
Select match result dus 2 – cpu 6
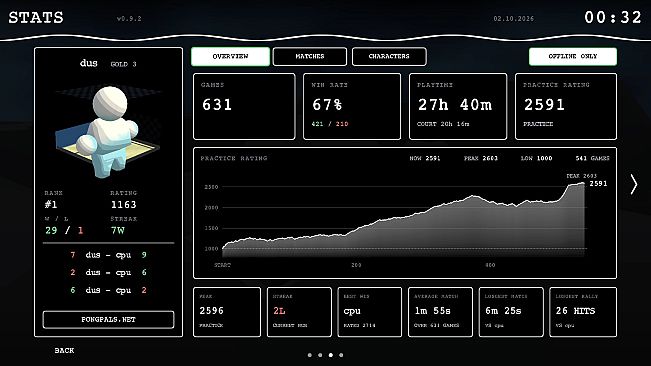pyautogui.click(x=108, y=272)
